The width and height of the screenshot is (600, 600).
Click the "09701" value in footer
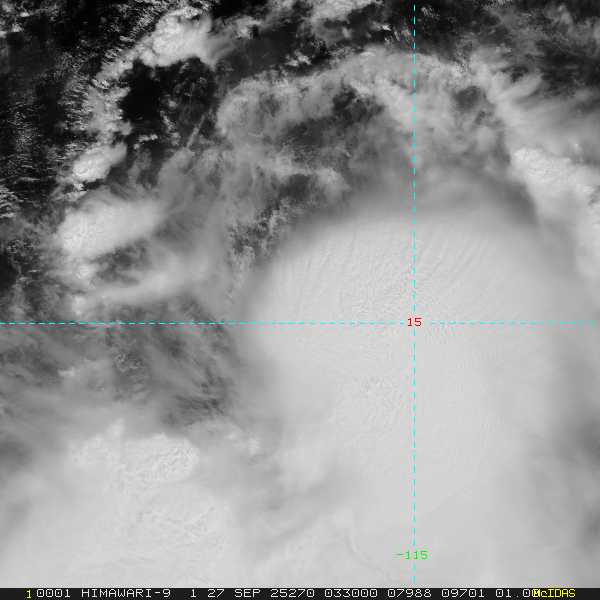[463, 593]
